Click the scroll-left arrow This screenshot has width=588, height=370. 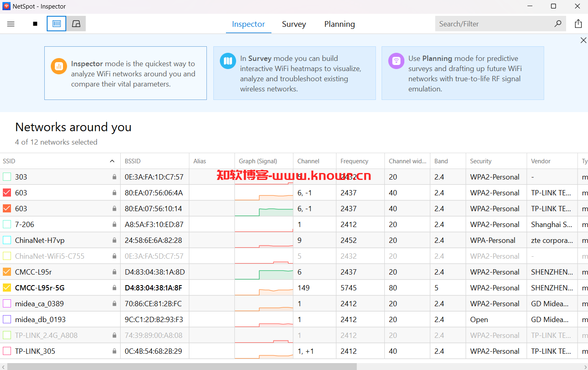(x=3, y=366)
